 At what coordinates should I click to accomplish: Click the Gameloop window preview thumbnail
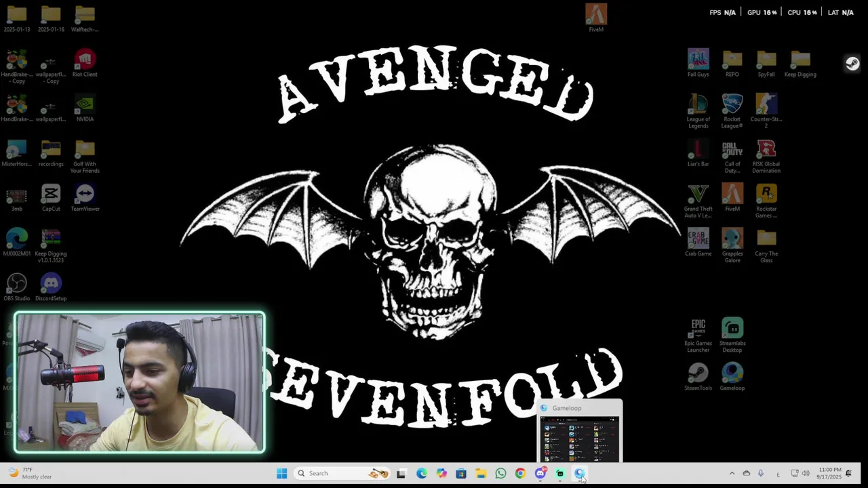[x=579, y=439]
